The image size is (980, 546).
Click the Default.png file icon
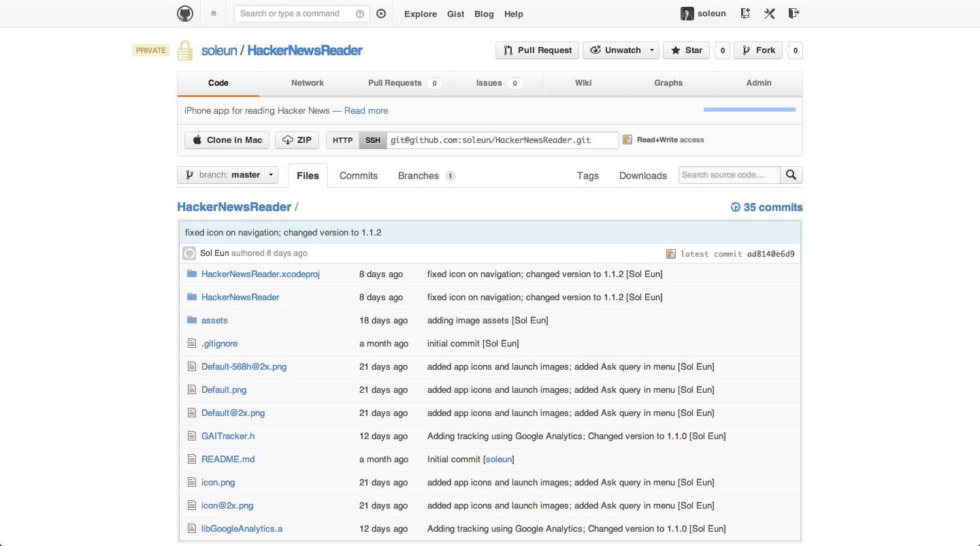pyautogui.click(x=192, y=389)
